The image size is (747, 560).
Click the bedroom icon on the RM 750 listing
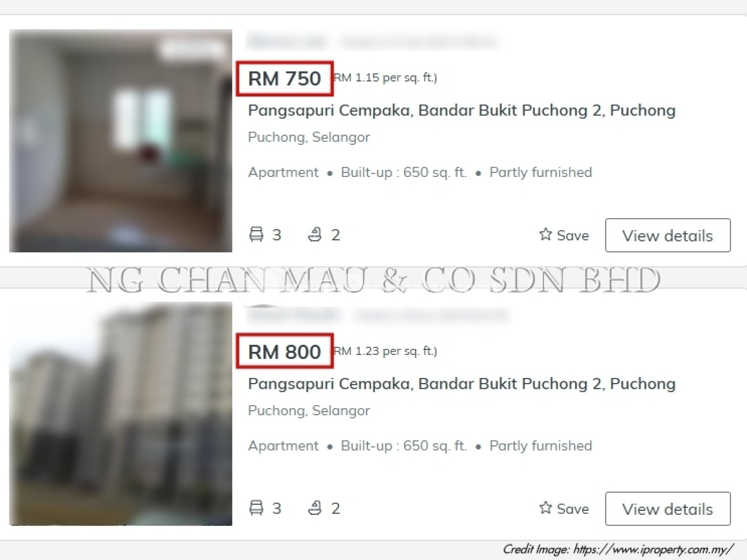click(256, 234)
